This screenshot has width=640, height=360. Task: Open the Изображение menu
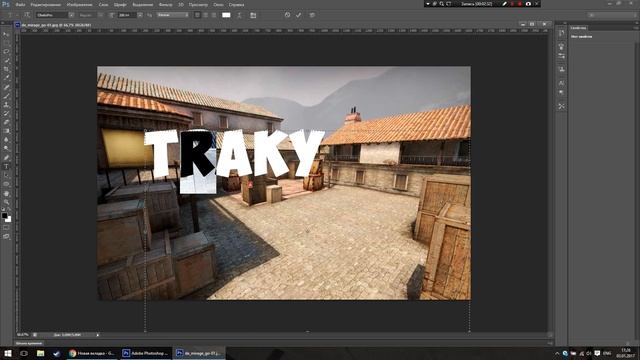coord(80,5)
